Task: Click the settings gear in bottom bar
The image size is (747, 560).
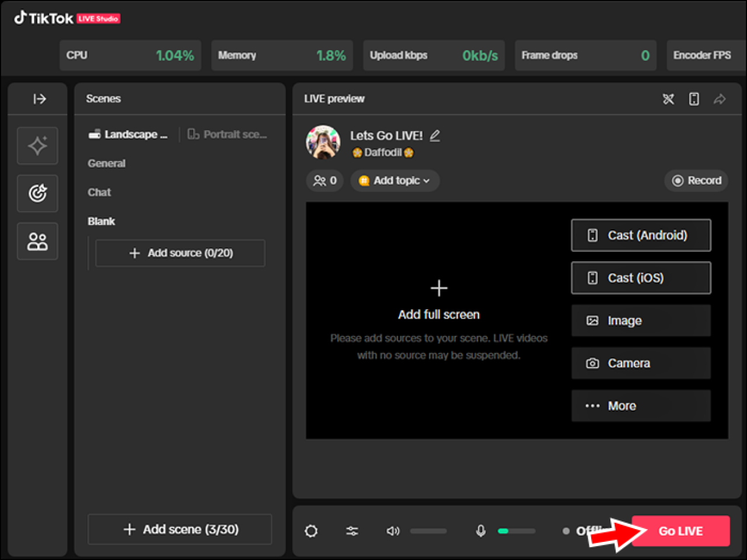Action: [x=311, y=531]
